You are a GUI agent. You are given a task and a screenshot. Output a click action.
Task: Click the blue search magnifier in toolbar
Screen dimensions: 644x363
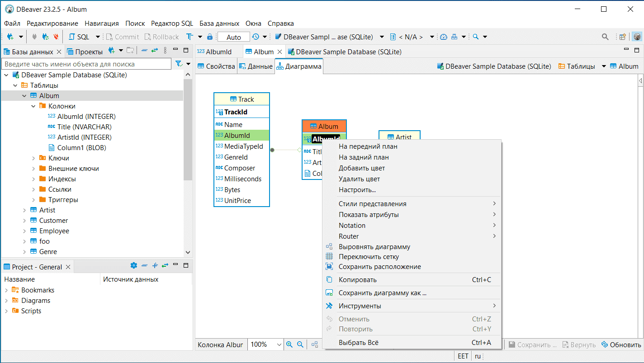coord(476,37)
